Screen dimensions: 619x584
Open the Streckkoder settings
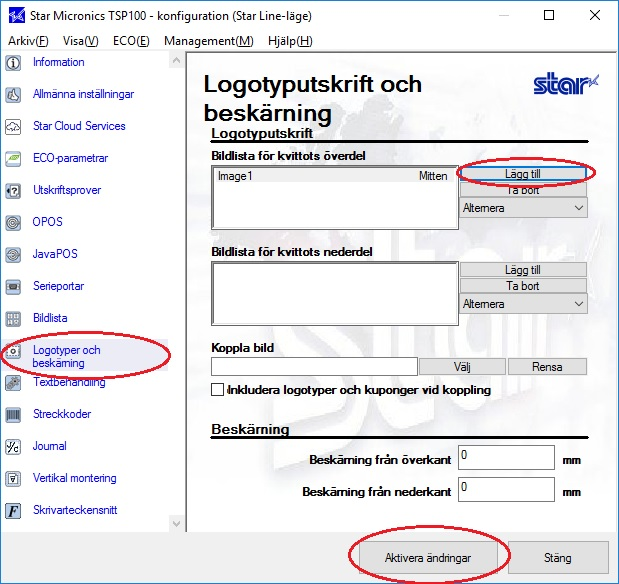point(62,414)
